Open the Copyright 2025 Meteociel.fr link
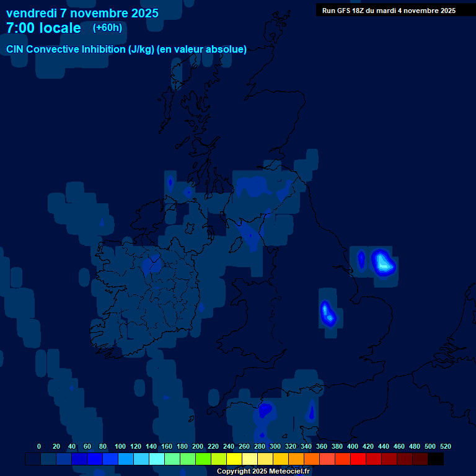Viewport: 476px width, 476px height. [x=263, y=472]
